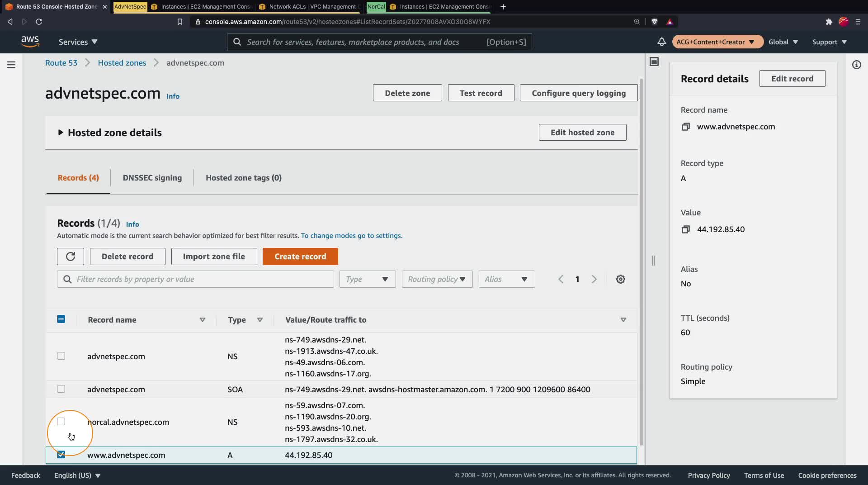Image resolution: width=868 pixels, height=485 pixels.
Task: Expand Hosted zone details section
Action: (x=60, y=133)
